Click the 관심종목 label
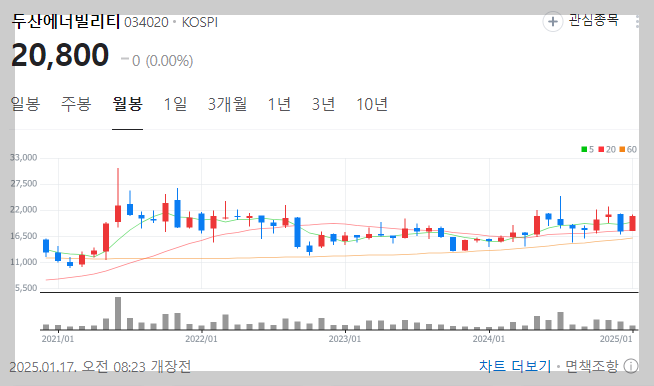 click(594, 20)
